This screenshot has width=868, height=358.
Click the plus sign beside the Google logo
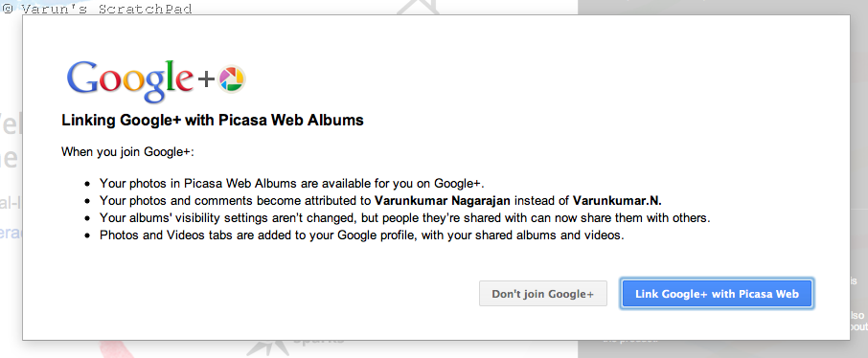coord(206,80)
